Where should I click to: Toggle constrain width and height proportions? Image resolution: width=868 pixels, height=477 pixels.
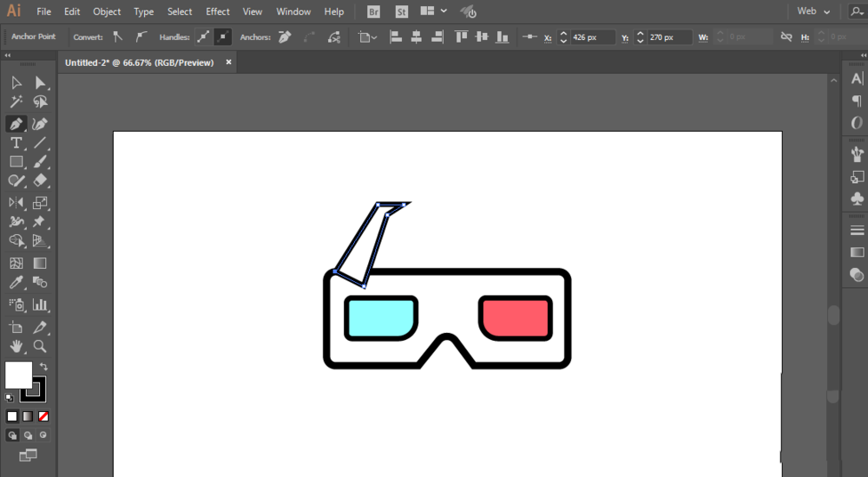click(x=786, y=37)
